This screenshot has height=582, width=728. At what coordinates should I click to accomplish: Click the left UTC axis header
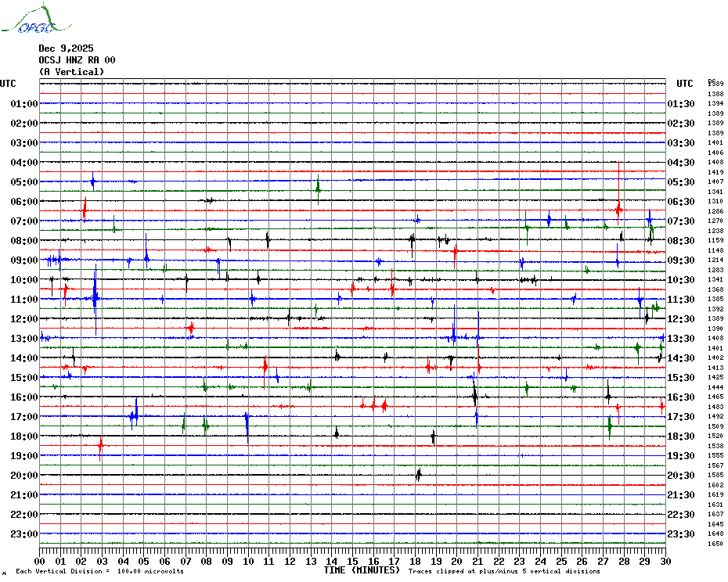8,84
